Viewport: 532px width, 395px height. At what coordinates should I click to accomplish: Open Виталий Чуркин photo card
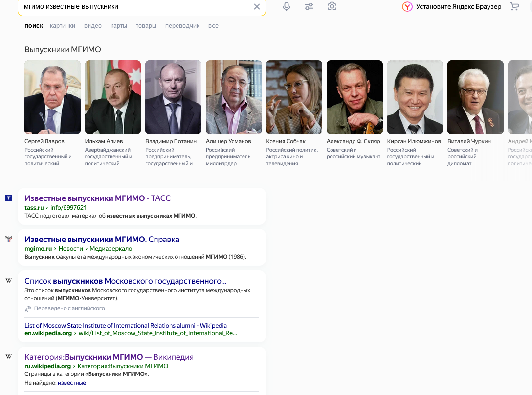click(x=475, y=97)
